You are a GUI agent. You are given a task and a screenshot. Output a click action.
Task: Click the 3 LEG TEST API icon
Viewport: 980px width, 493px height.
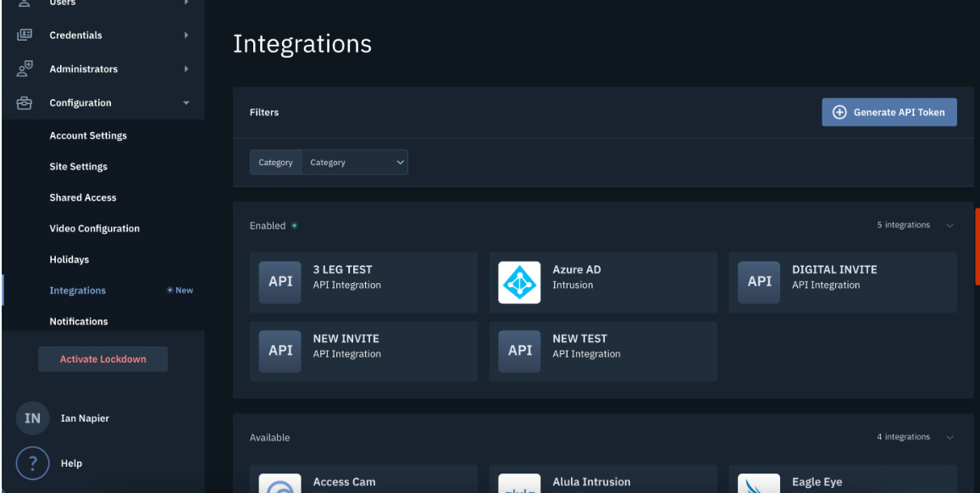pos(280,282)
